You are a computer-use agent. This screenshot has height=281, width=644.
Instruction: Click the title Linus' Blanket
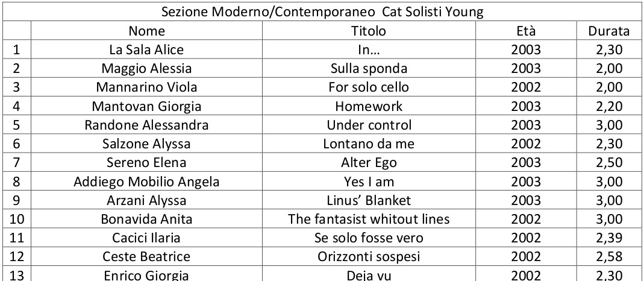click(x=369, y=200)
